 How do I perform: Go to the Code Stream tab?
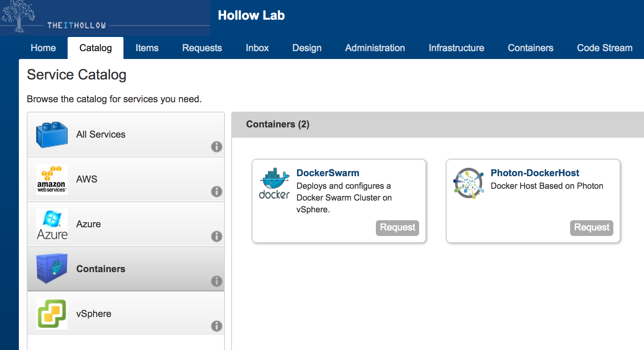coord(604,48)
